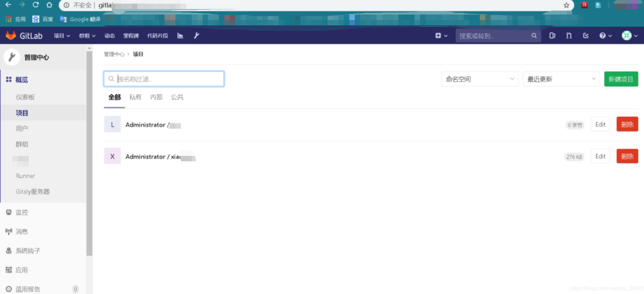Open 里程碑 in the top navbar
The width and height of the screenshot is (644, 294).
point(131,36)
